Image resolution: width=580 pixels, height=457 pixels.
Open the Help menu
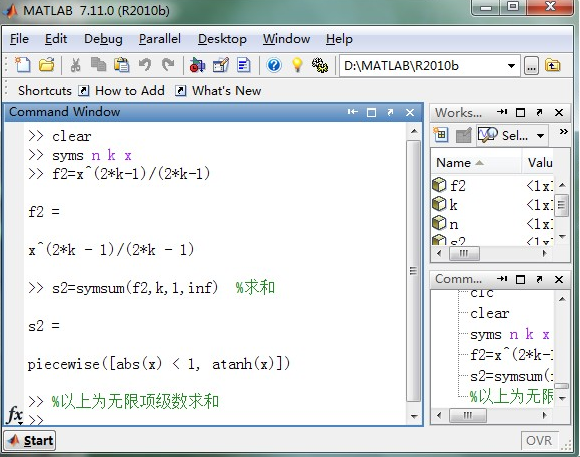click(x=339, y=39)
